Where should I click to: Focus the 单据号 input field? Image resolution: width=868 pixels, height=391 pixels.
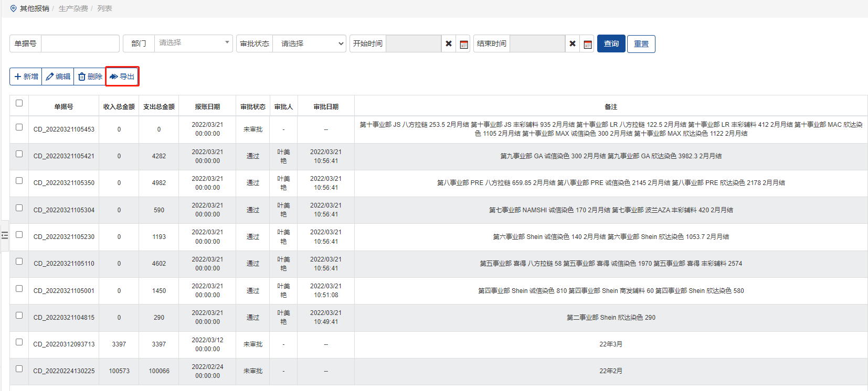[80, 44]
